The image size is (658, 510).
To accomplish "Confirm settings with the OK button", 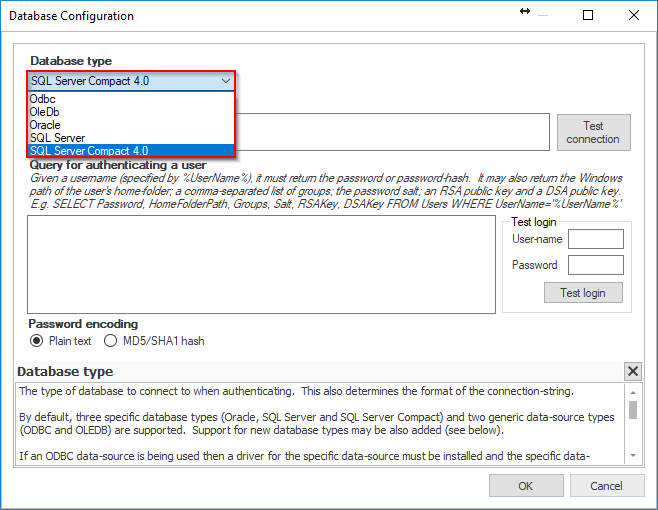I will point(526,486).
